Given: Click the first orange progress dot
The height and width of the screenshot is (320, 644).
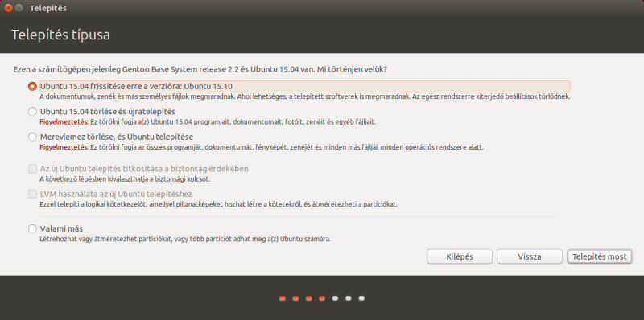Looking at the screenshot, I should (283, 298).
